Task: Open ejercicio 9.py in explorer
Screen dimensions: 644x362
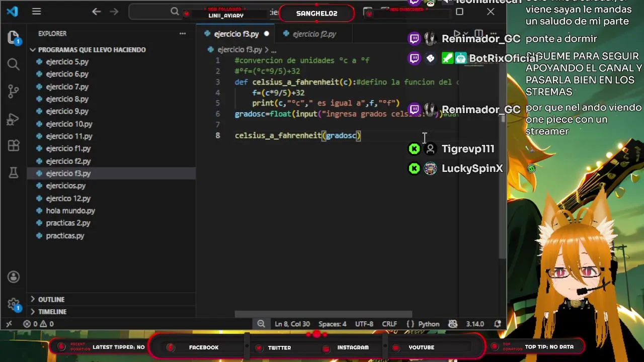Action: tap(67, 111)
